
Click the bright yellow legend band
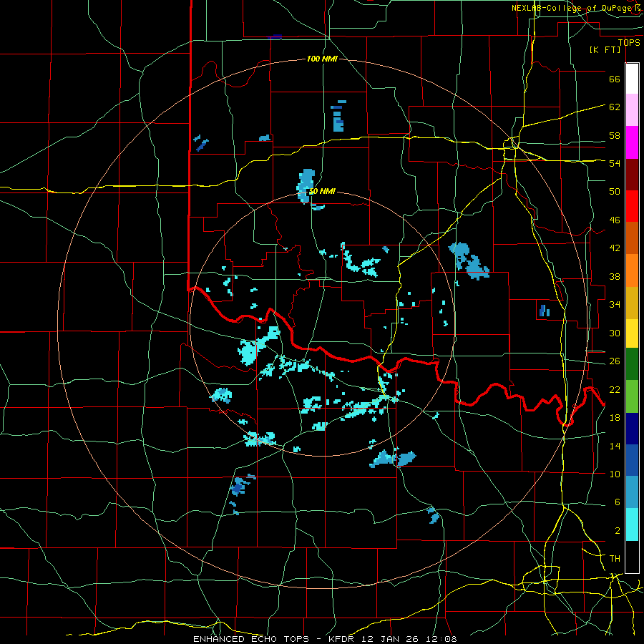click(632, 333)
